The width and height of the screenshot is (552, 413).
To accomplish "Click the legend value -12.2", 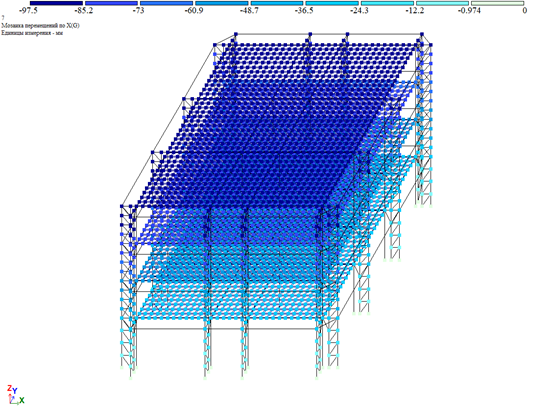I will [415, 11].
